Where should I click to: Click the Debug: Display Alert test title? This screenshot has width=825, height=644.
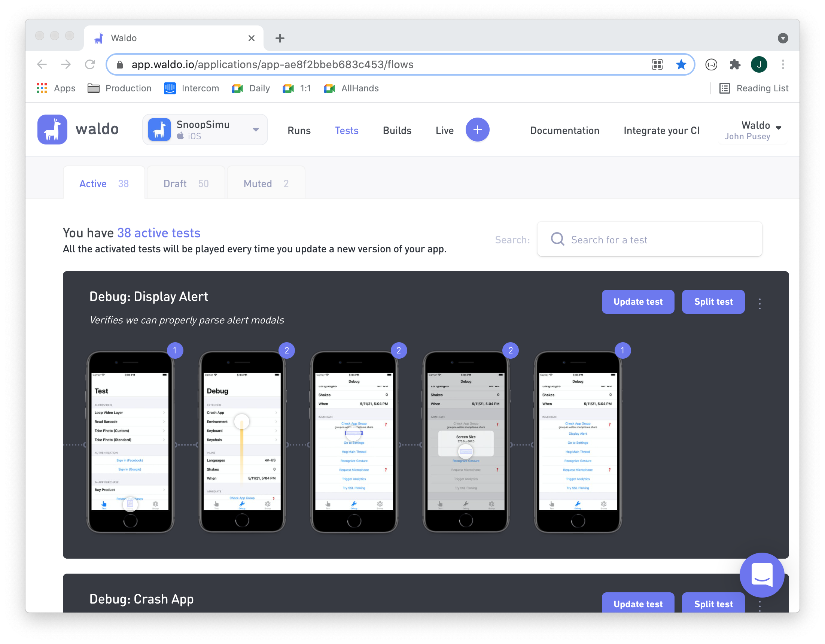[149, 297]
